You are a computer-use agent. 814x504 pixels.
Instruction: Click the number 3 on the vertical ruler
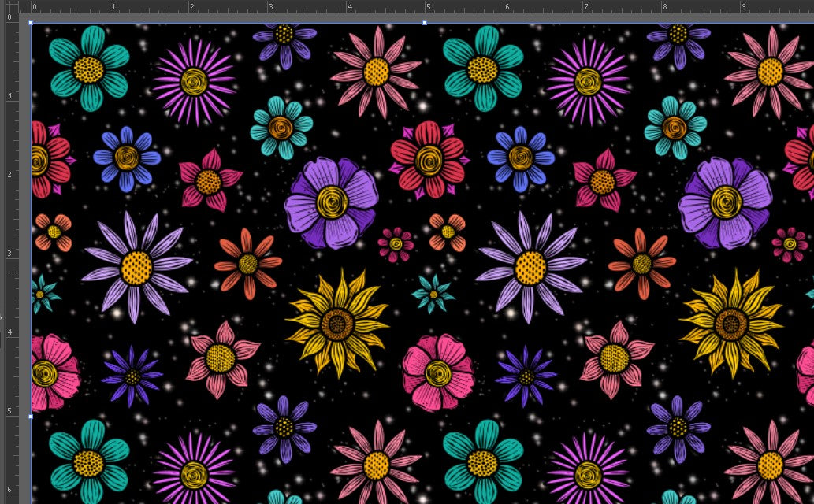(9, 254)
